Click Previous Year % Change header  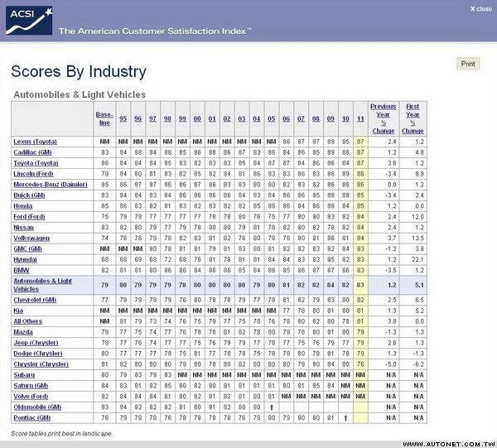(384, 118)
